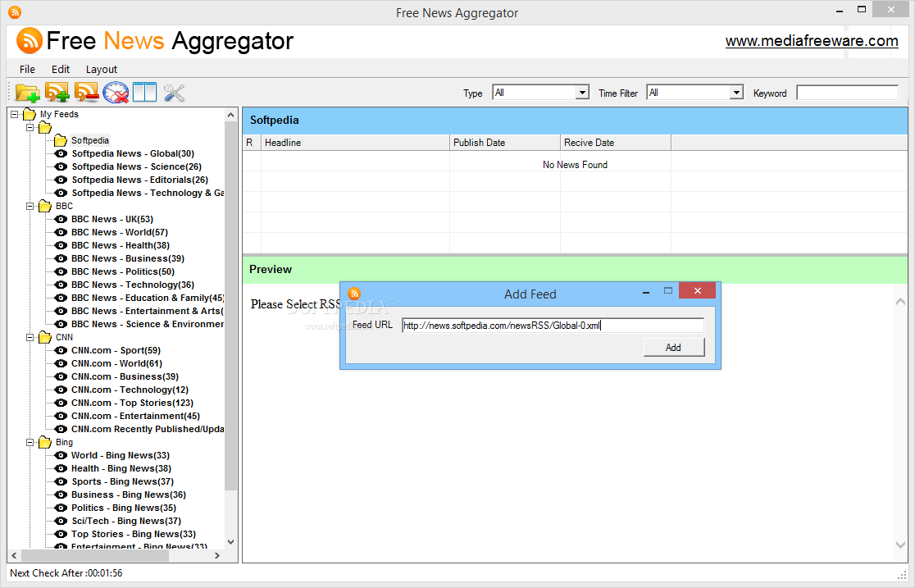Screen dimensions: 915x588
Task: Maximize the Add Feed dialog
Action: tap(668, 291)
